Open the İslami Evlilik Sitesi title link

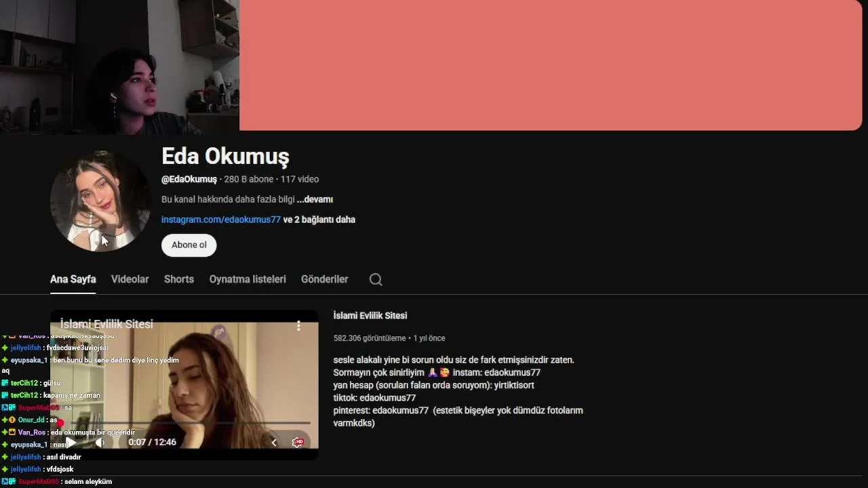(x=370, y=316)
